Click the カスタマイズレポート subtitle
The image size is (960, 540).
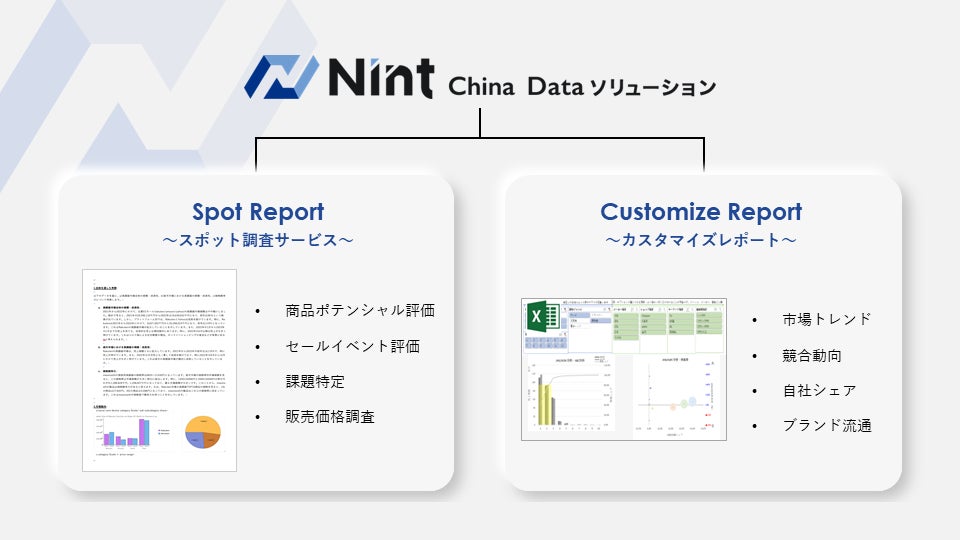(701, 240)
